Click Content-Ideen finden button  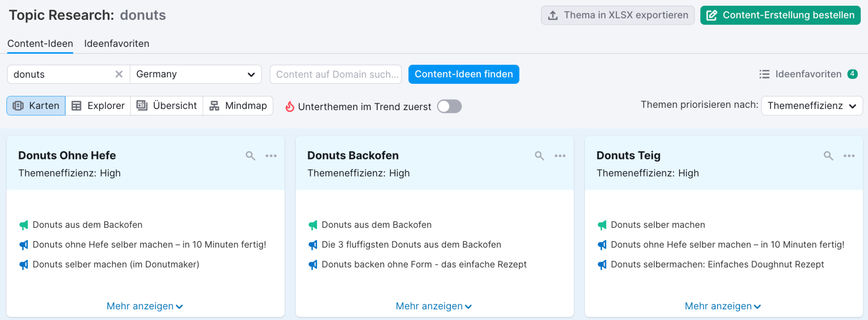464,74
